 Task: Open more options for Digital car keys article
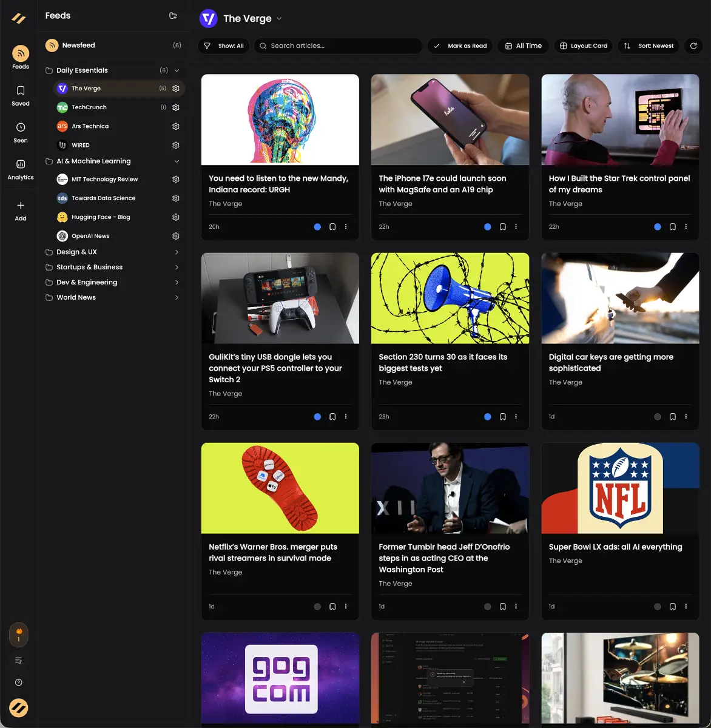pos(686,417)
